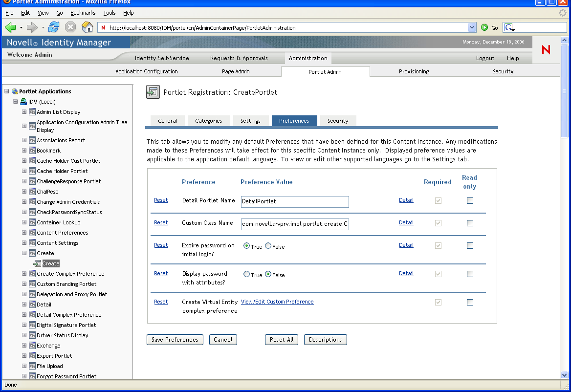Screen dimensions: 571x392
Task: Click the green Go icon
Action: tap(484, 27)
